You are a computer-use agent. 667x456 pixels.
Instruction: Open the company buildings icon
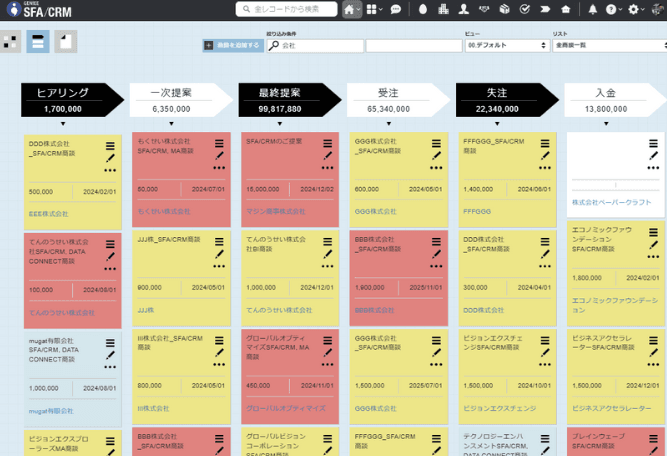coord(443,9)
